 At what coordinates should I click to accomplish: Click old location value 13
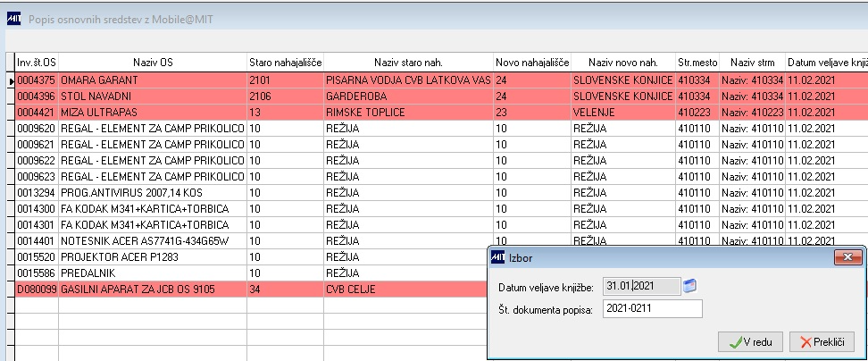coord(285,113)
